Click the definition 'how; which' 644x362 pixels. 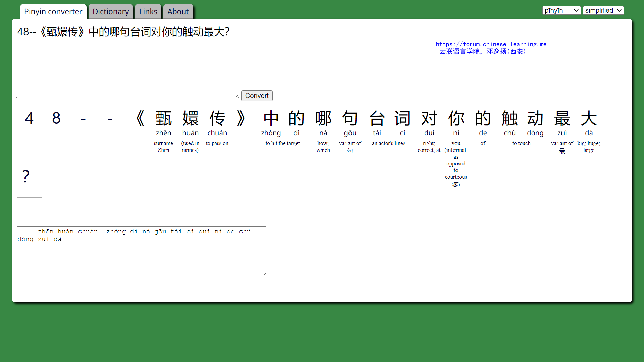(x=323, y=147)
